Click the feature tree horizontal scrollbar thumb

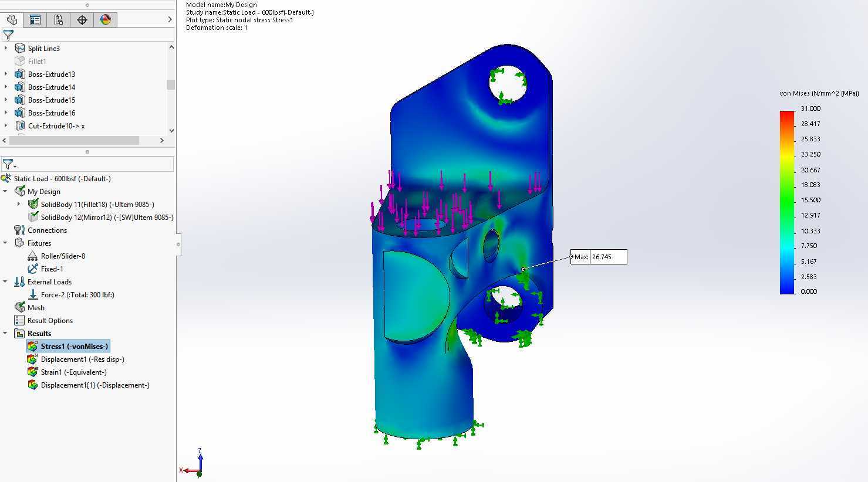(74, 140)
